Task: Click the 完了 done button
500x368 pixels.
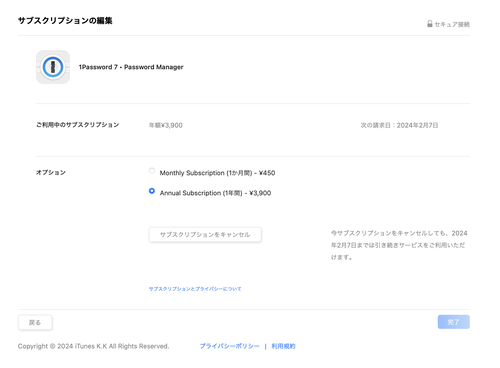Action: coord(454,322)
